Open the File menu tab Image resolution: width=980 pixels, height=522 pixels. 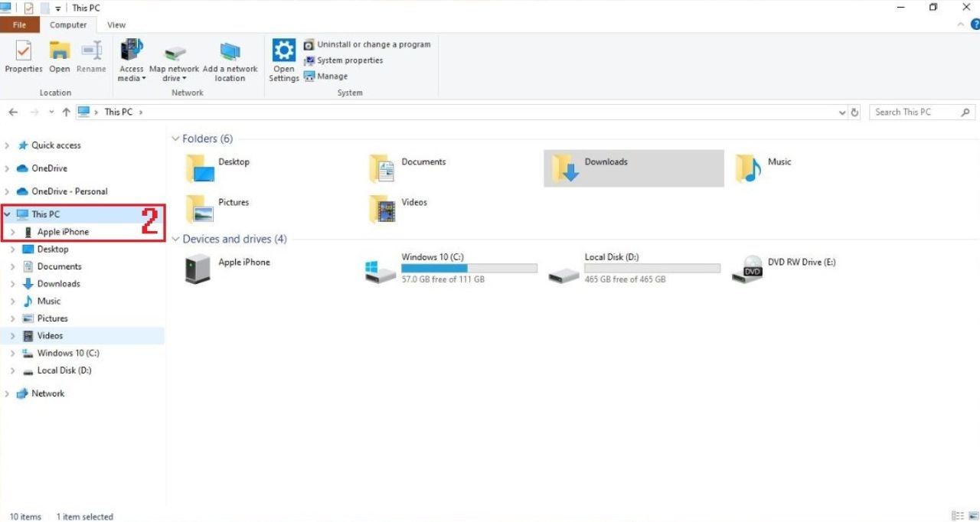pyautogui.click(x=19, y=25)
